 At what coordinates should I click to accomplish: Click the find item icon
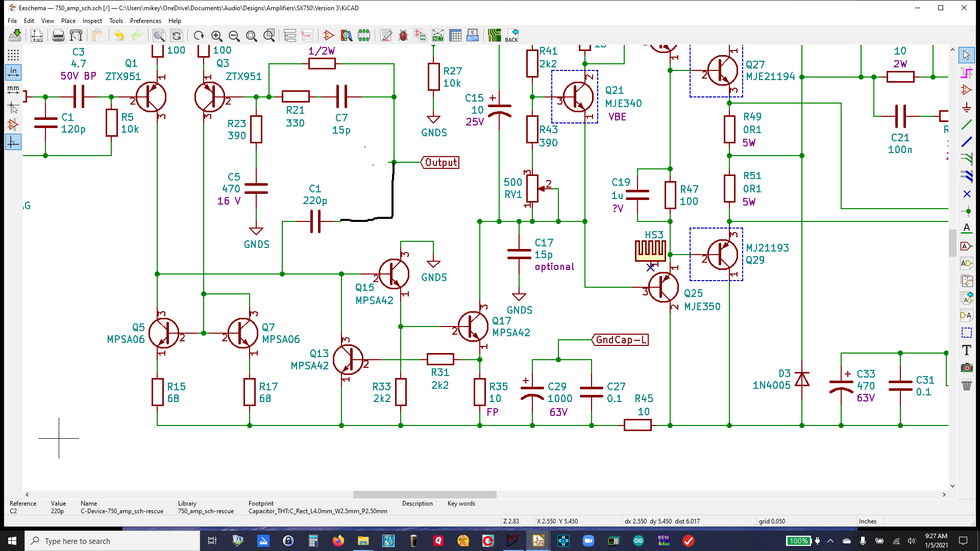(x=159, y=35)
